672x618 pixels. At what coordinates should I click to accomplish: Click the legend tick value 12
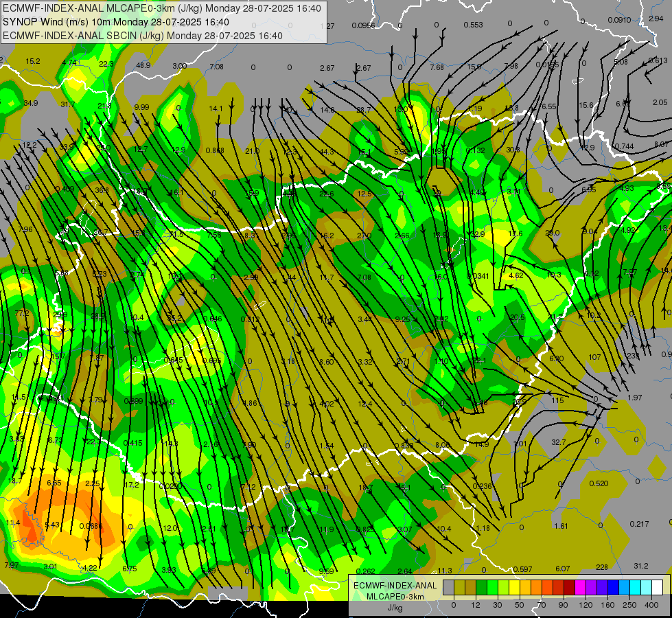476,605
